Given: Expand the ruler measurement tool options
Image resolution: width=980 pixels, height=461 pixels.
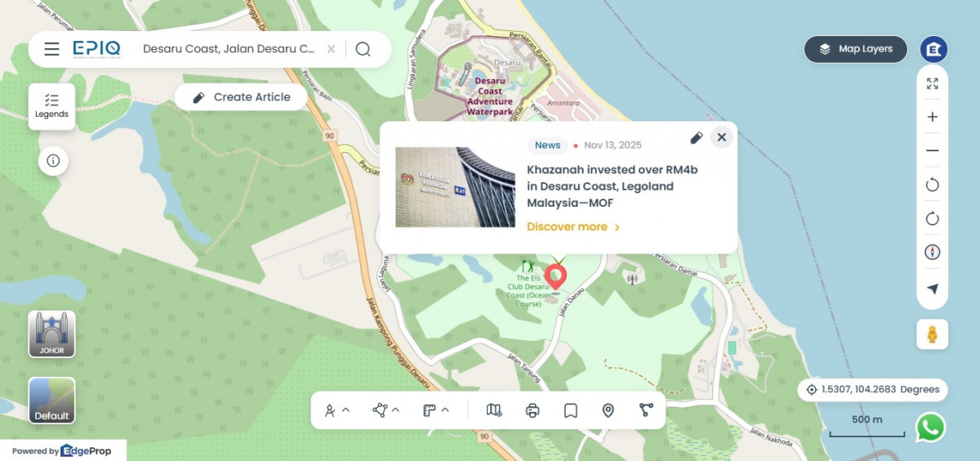Looking at the screenshot, I should click(x=436, y=410).
